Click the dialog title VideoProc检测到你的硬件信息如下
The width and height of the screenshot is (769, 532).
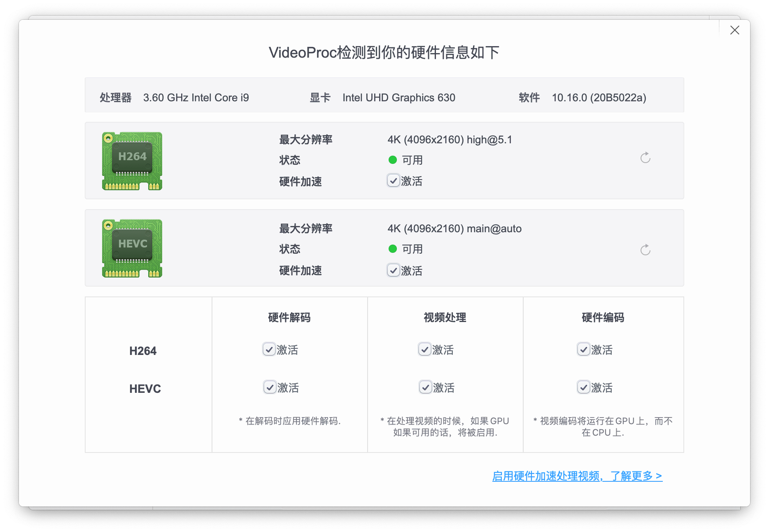tap(384, 53)
